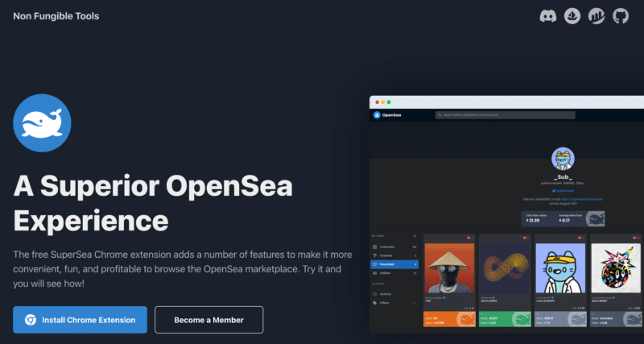Open Activity in the preview sidebar
The height and width of the screenshot is (344, 644).
coord(394,294)
